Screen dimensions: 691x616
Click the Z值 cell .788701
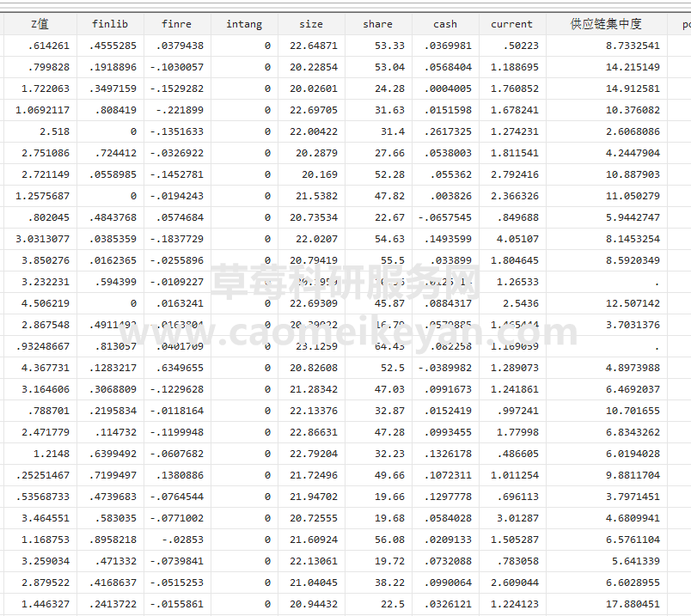40,412
